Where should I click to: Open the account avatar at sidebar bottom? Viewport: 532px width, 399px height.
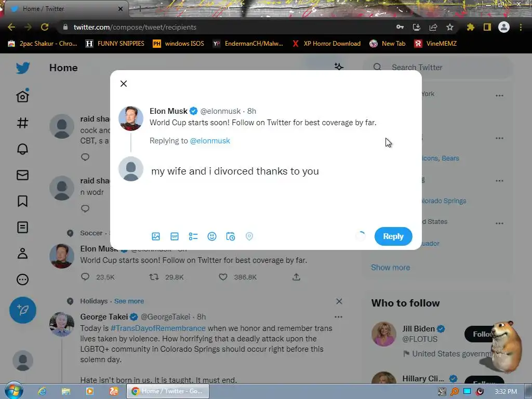pos(23,361)
